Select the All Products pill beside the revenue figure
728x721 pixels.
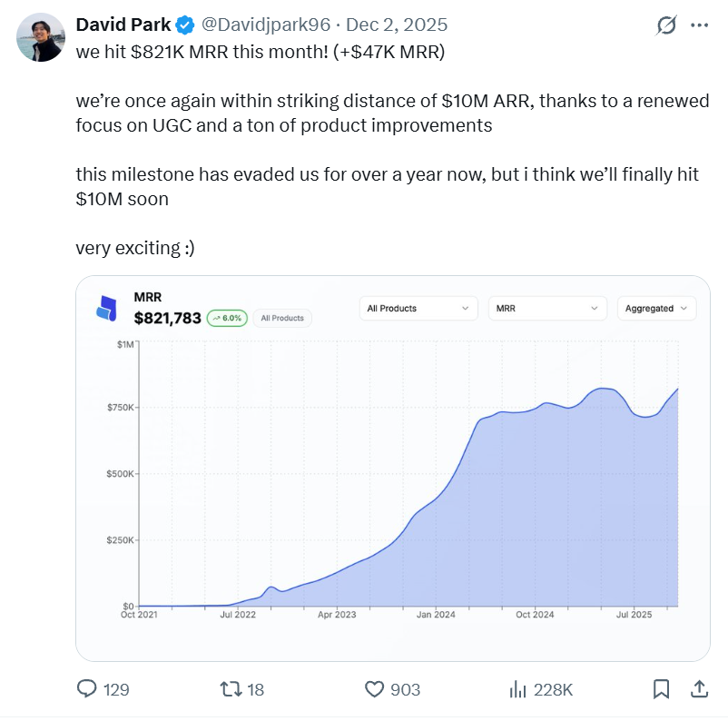pyautogui.click(x=282, y=319)
